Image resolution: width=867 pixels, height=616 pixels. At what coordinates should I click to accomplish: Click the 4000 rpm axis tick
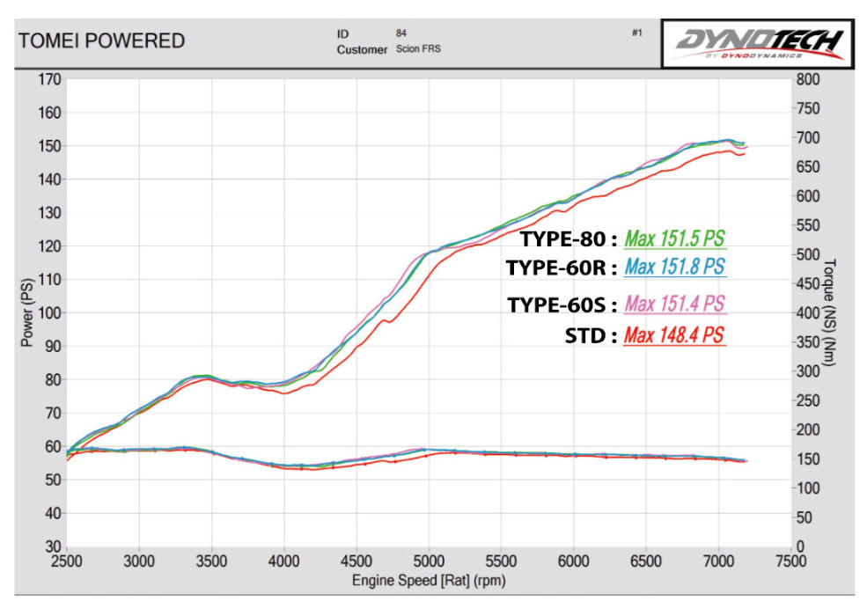pos(284,561)
